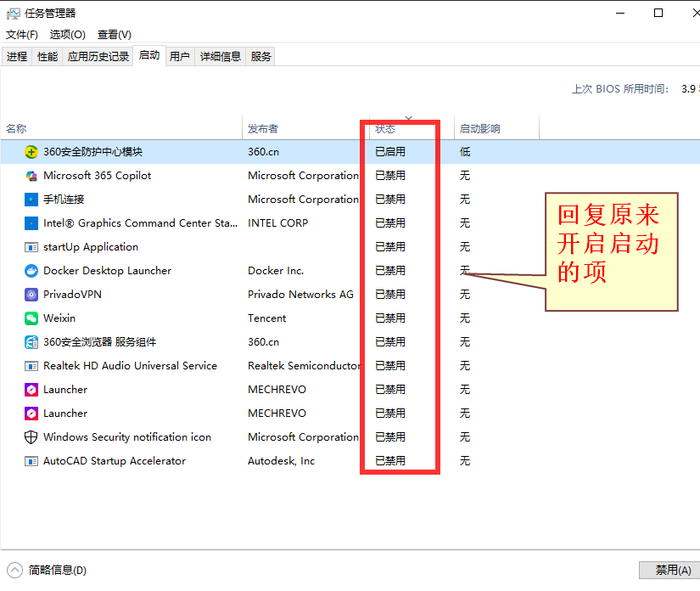
Task: Select the Weixin row name
Action: (x=59, y=318)
